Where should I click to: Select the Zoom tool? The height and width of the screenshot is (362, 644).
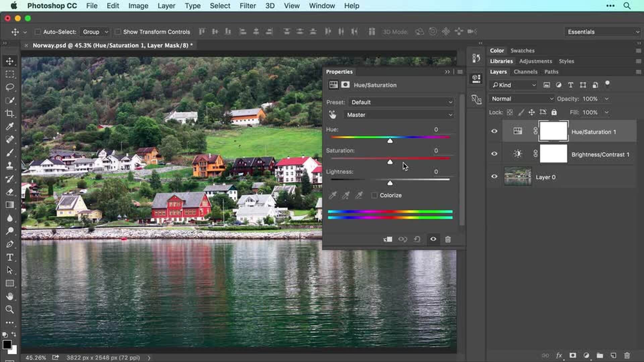pos(10,310)
